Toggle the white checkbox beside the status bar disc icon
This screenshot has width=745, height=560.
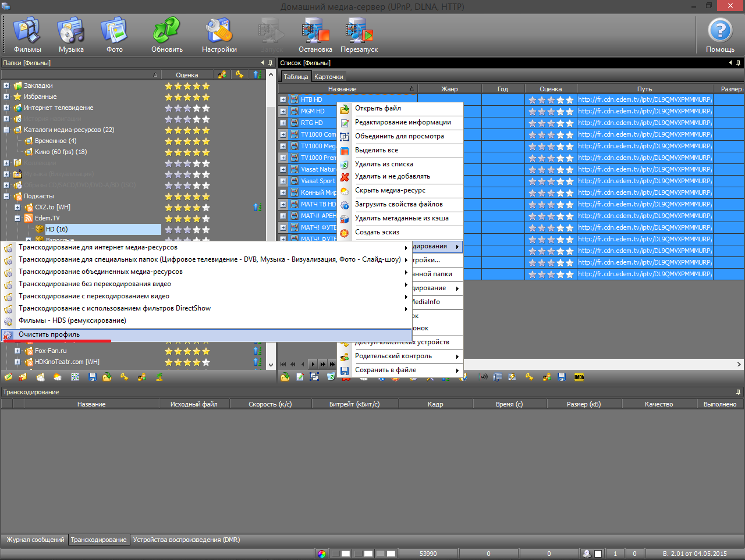click(598, 554)
